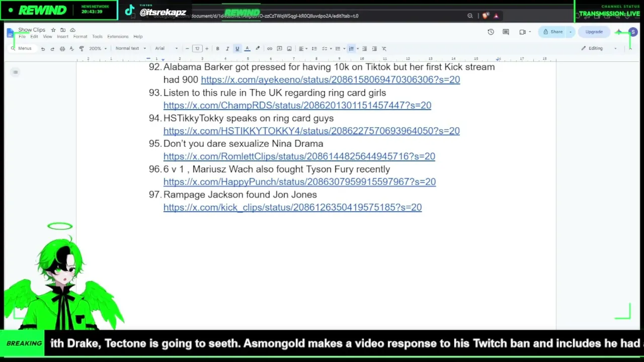Expand the Share options arrow
Viewport: 644px width, 362px height.
[x=570, y=32]
